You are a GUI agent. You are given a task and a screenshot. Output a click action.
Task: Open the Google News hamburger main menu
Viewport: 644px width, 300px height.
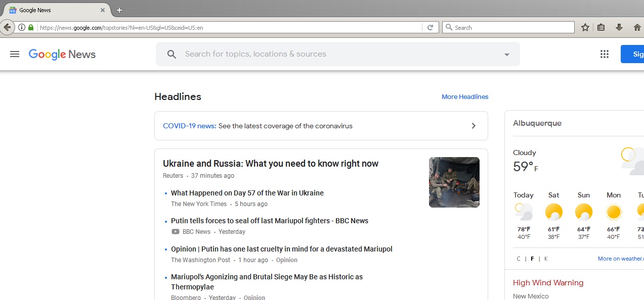[x=15, y=54]
